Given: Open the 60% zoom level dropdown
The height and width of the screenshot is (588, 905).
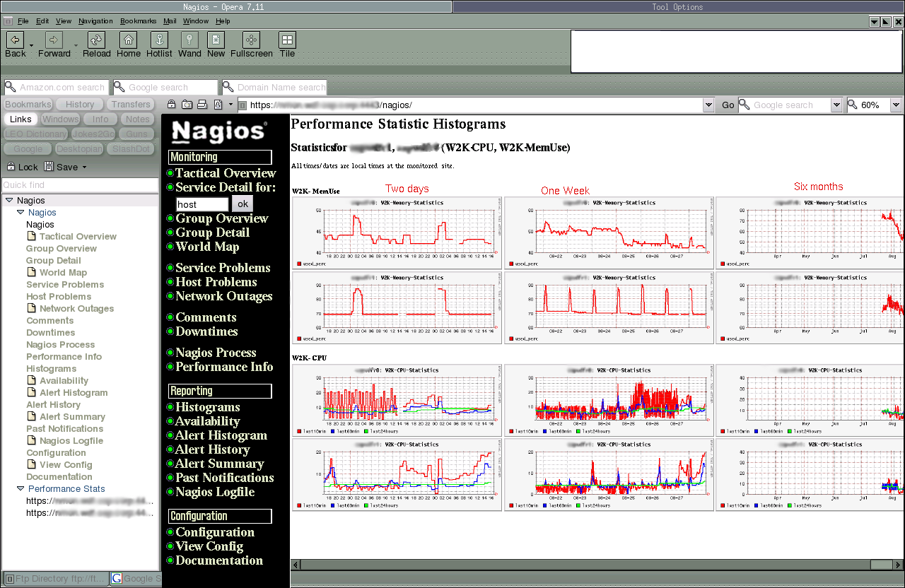Looking at the screenshot, I should [x=897, y=105].
